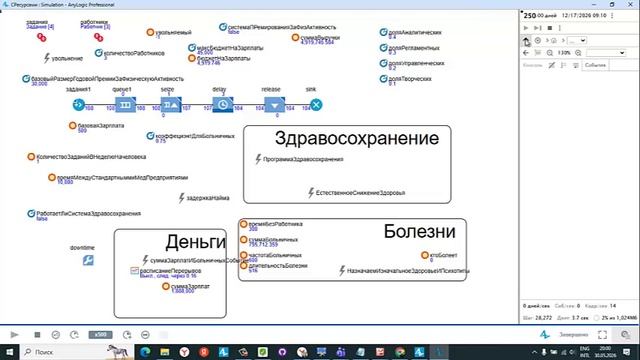This screenshot has width=640, height=360.
Task: Open the queue1 block
Action: click(125, 105)
